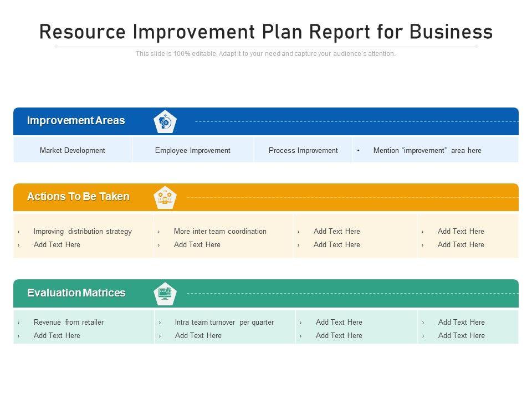Click the Revenue from retailer item
This screenshot has width=532, height=399.
coord(69,322)
